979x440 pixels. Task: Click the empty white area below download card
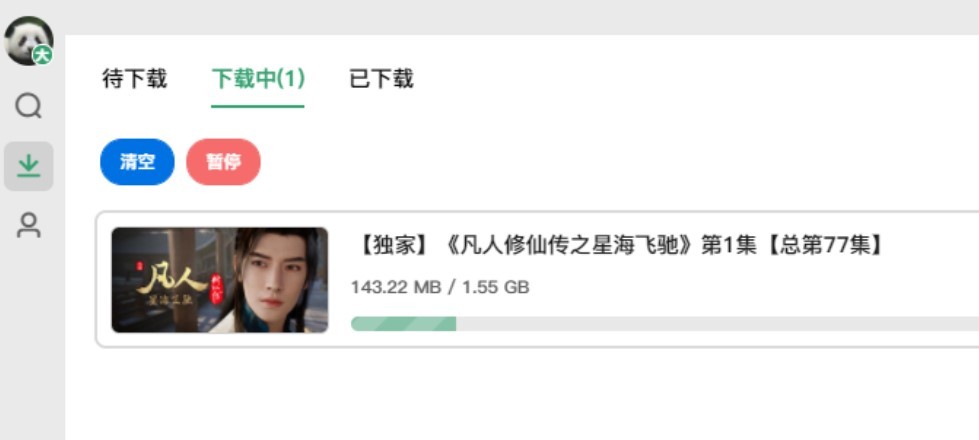(x=522, y=393)
